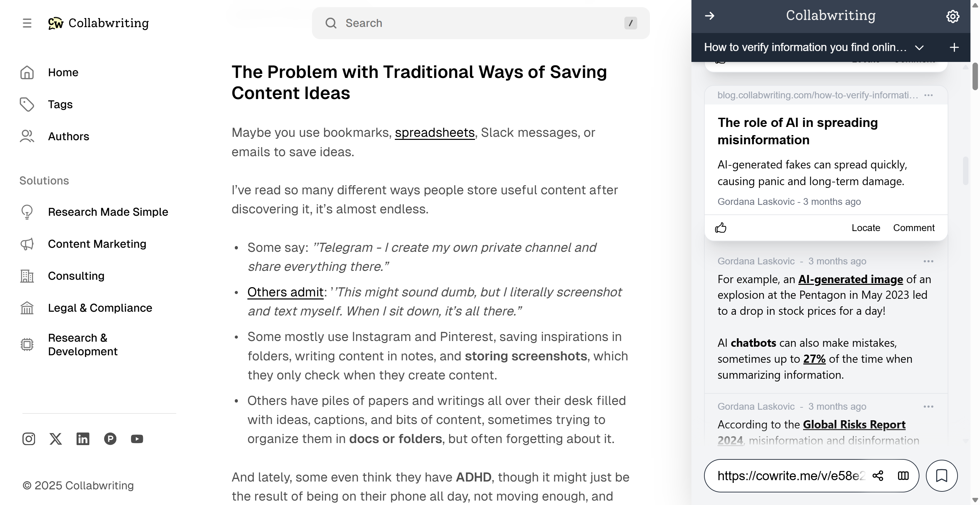Expand the 'How to verify information' cluster dropdown
Screen dimensions: 980x505
tap(919, 48)
